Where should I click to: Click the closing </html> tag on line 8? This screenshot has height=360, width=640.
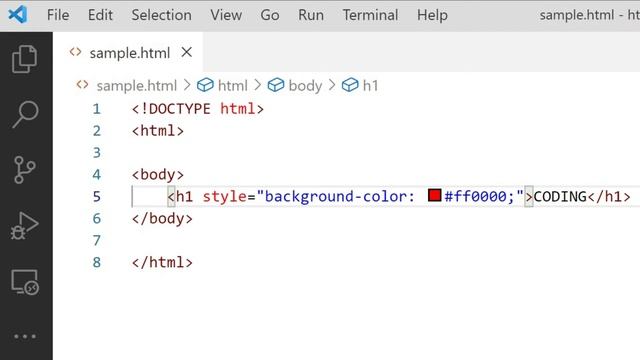tap(162, 262)
